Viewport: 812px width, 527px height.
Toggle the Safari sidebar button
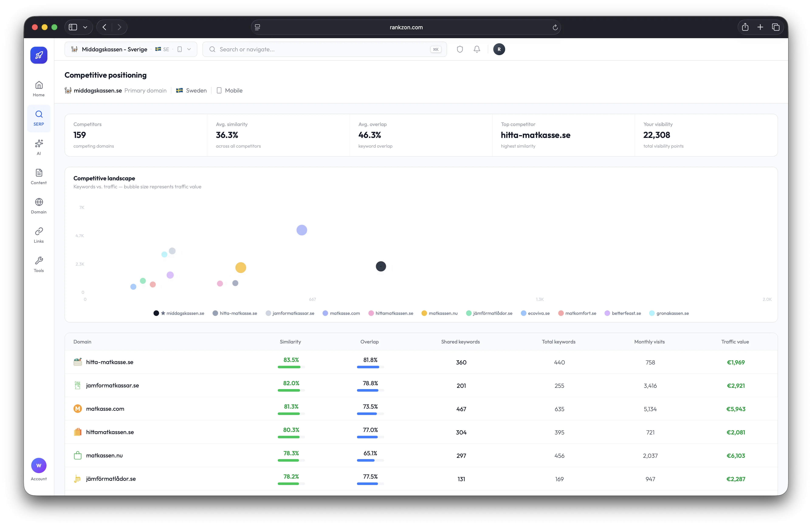tap(73, 27)
